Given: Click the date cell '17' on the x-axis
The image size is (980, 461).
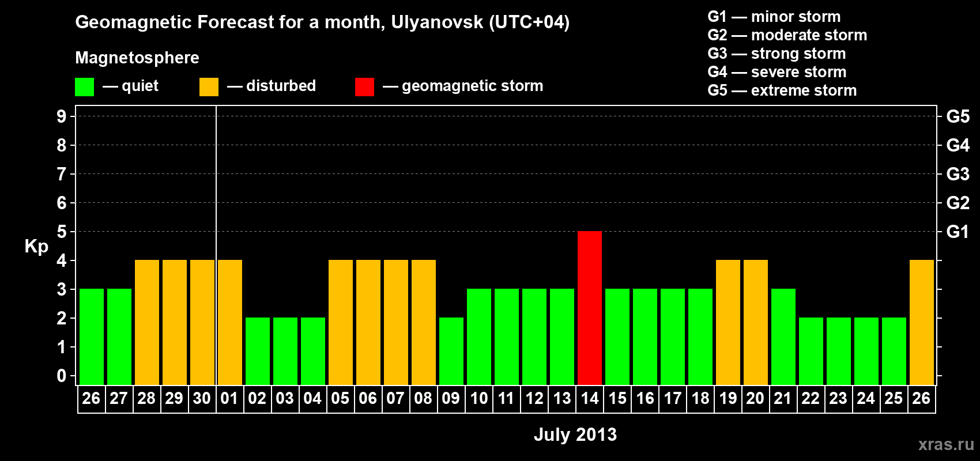Looking at the screenshot, I should click(x=673, y=399).
